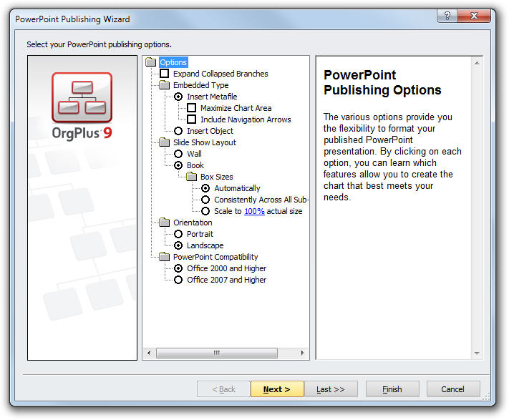Toggle Include Navigation Arrows checkbox

click(x=192, y=119)
